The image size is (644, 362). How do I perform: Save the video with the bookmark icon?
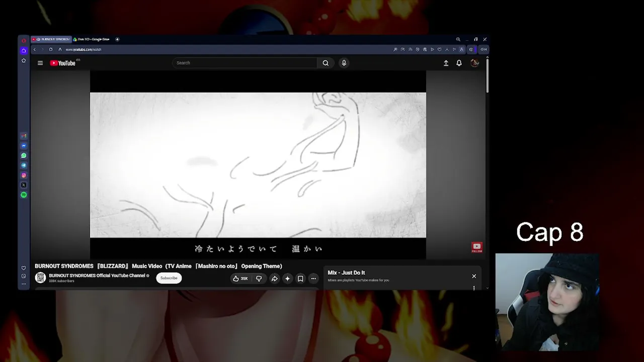click(x=300, y=278)
